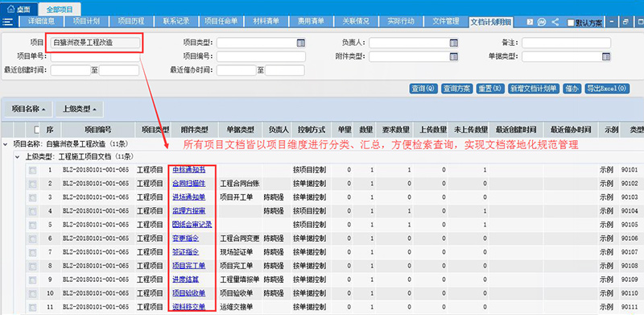Click the 查询(Q) button
Image resolution: width=644 pixels, height=315 pixels.
(423, 89)
